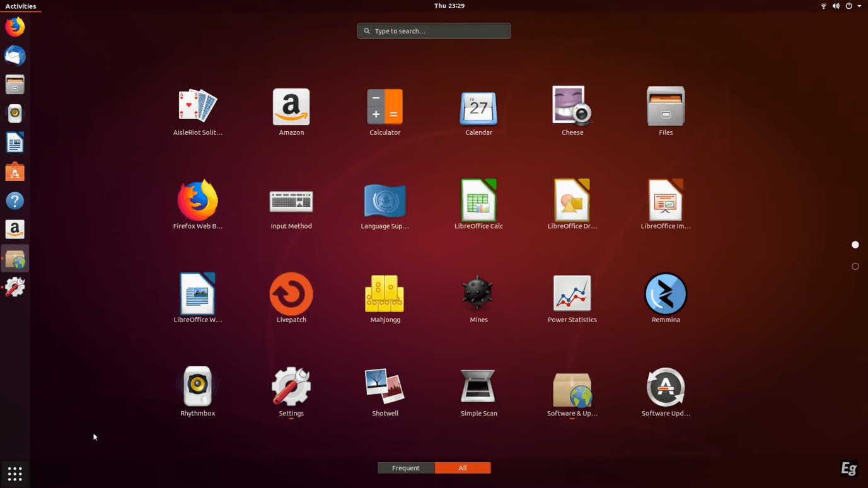This screenshot has height=488, width=868.
Task: Start the Mahjongg game
Action: click(x=385, y=299)
